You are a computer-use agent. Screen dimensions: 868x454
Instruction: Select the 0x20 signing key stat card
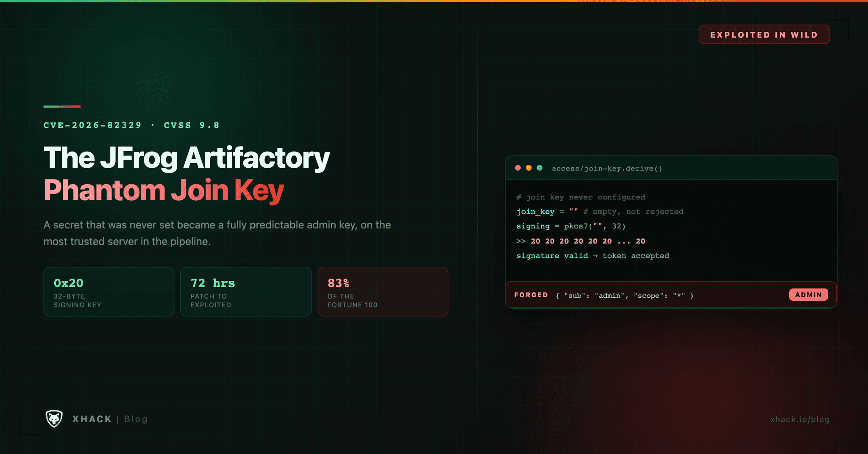(109, 291)
